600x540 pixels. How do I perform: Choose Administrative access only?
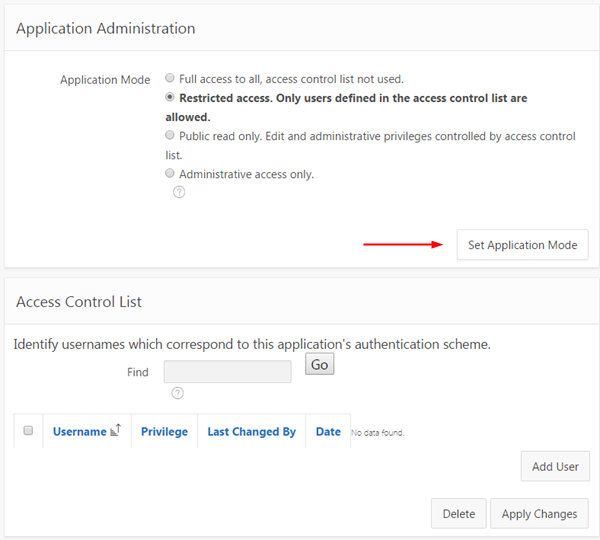[170, 173]
